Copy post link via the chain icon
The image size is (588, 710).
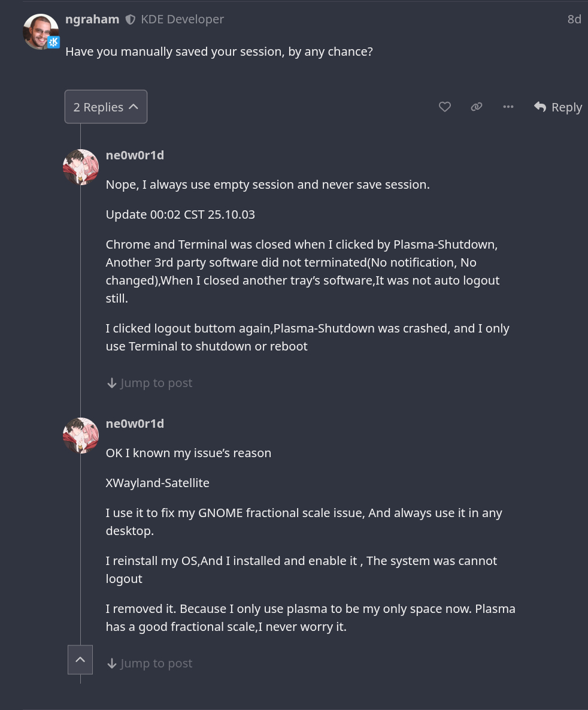click(x=477, y=107)
